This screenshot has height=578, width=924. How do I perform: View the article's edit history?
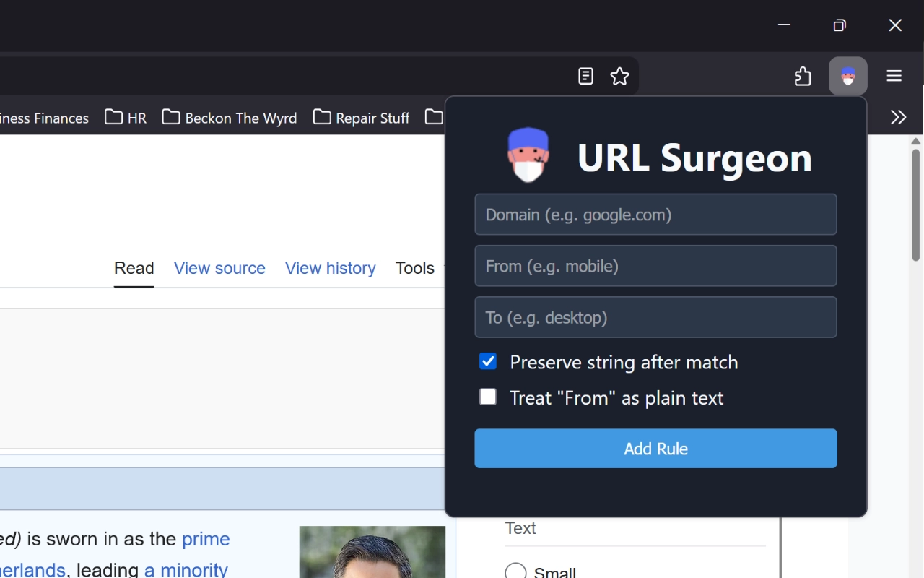[330, 268]
